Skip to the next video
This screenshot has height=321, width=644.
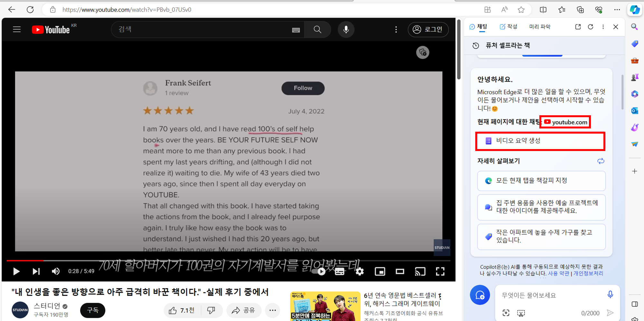pos(36,271)
